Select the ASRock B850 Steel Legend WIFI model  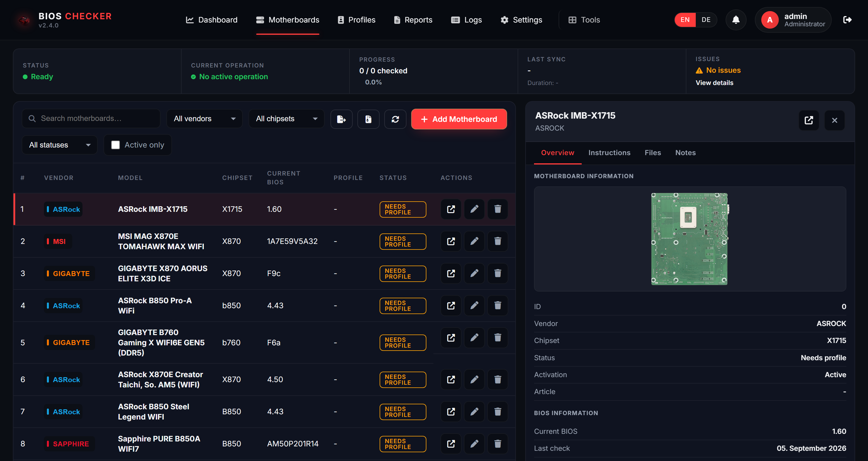coord(153,412)
